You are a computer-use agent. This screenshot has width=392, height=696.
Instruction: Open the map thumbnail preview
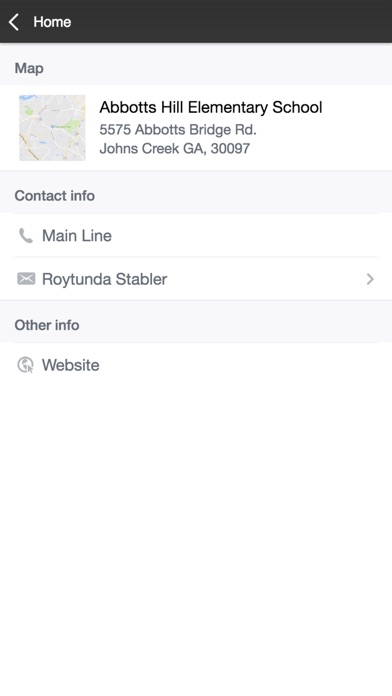pyautogui.click(x=52, y=128)
